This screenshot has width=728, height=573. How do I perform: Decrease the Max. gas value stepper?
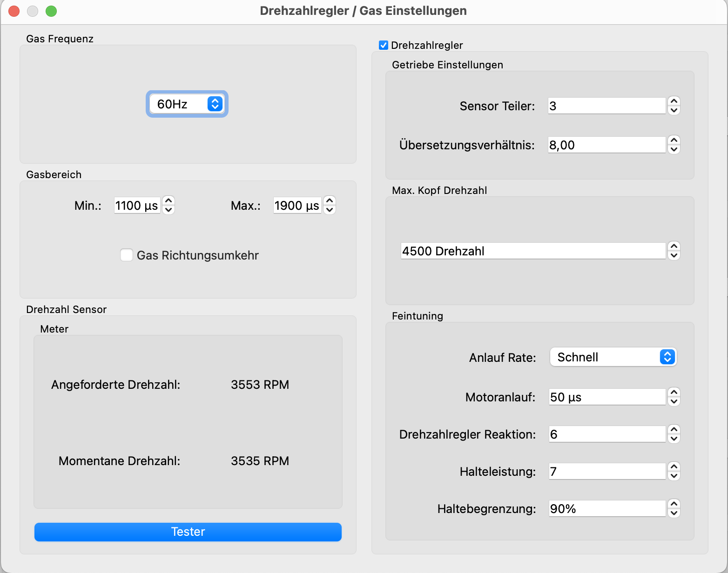(330, 210)
